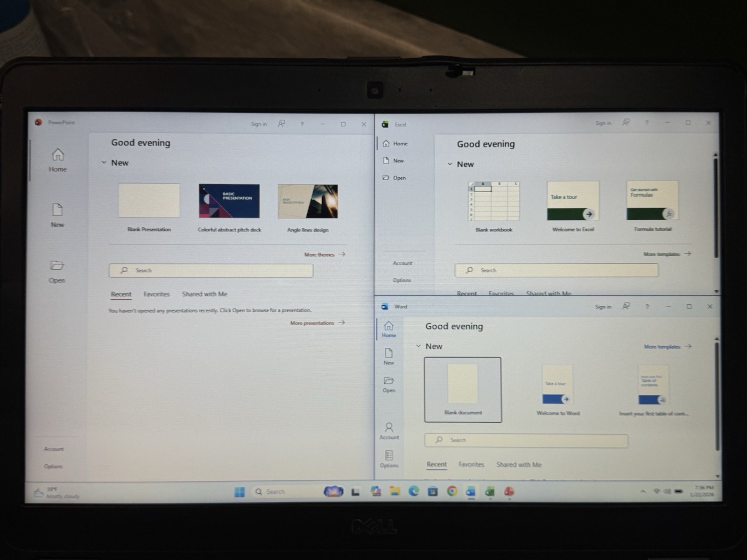Select the Open folder in Word sidebar
747x560 pixels.
(x=388, y=385)
